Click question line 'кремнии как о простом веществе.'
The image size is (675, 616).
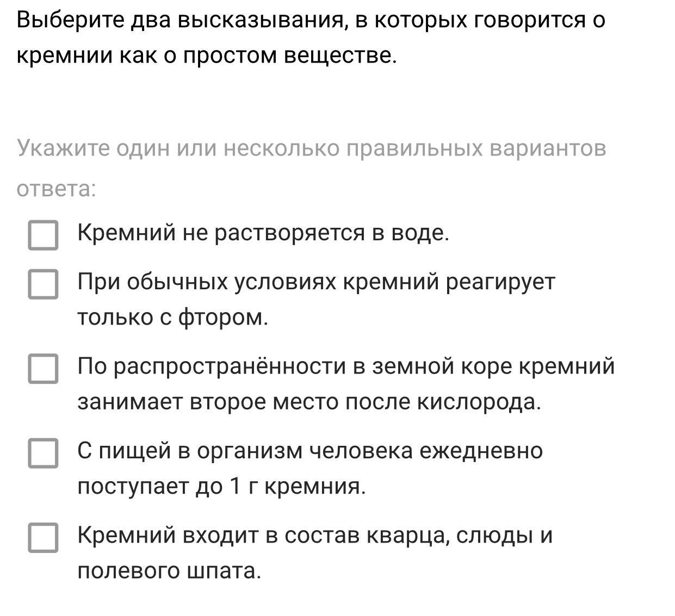pos(207,55)
